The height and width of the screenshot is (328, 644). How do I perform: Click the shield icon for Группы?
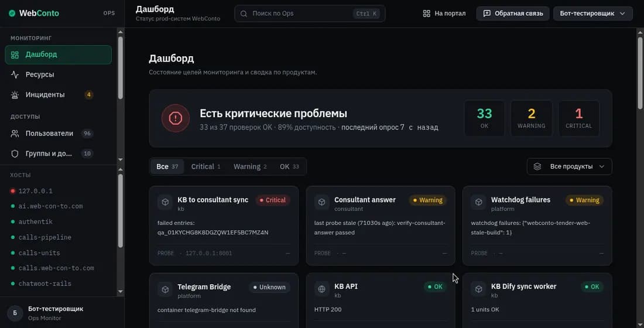pyautogui.click(x=15, y=153)
